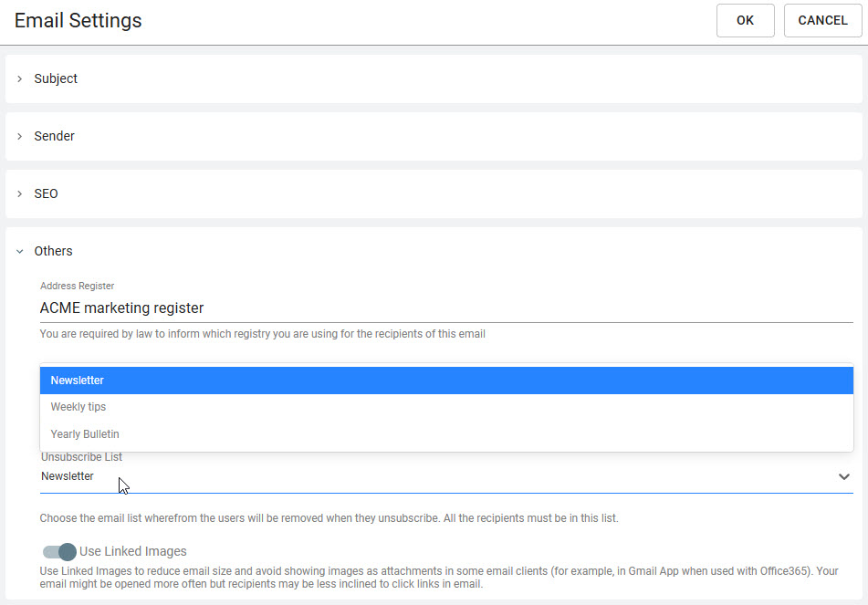This screenshot has width=868, height=605.
Task: Expand the Subject section chevron
Action: [20, 78]
